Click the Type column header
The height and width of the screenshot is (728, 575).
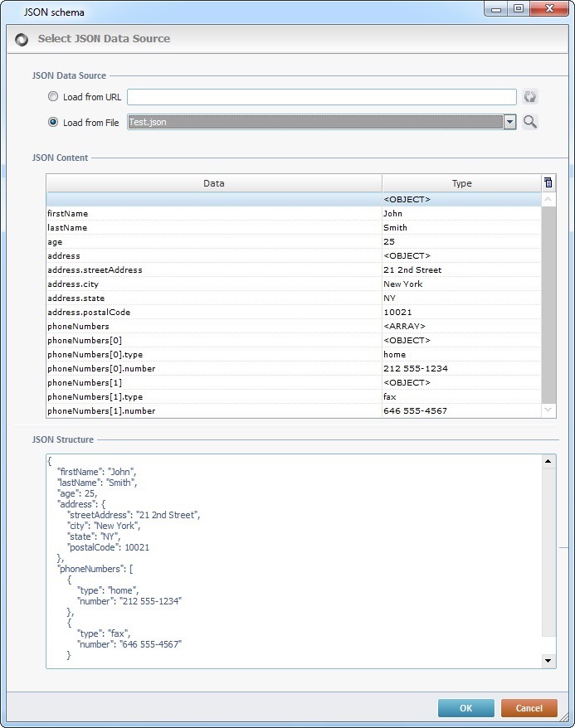click(x=460, y=183)
